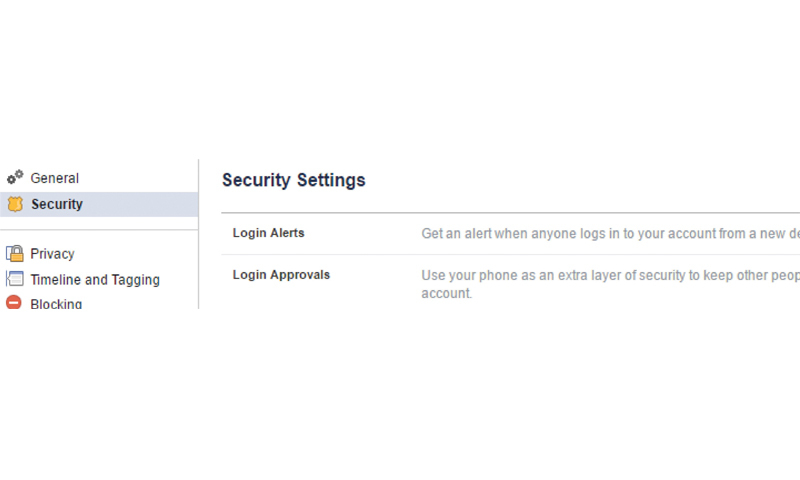Expand the Login Approvals setting
800x480 pixels.
281,274
